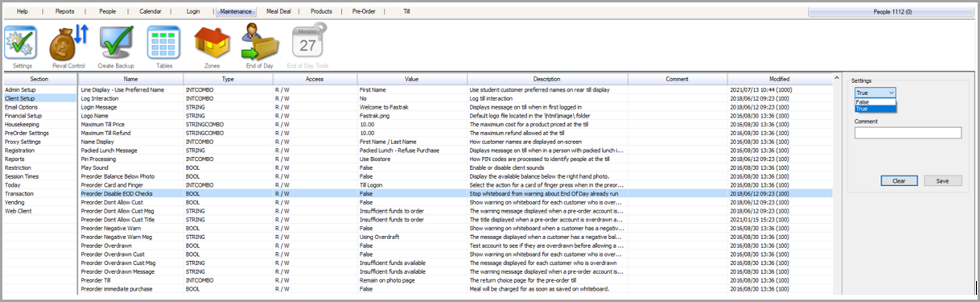Toggle the Settings True/False combo box

coord(875,93)
